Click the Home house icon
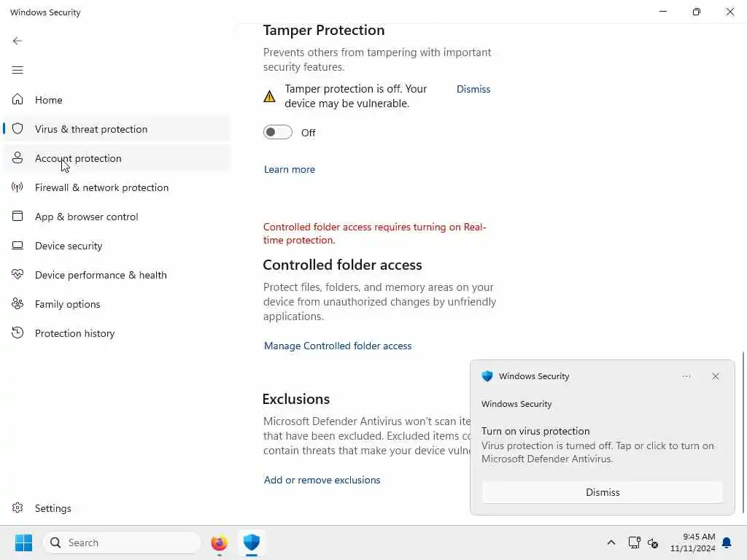This screenshot has height=560, width=747. pos(18,99)
